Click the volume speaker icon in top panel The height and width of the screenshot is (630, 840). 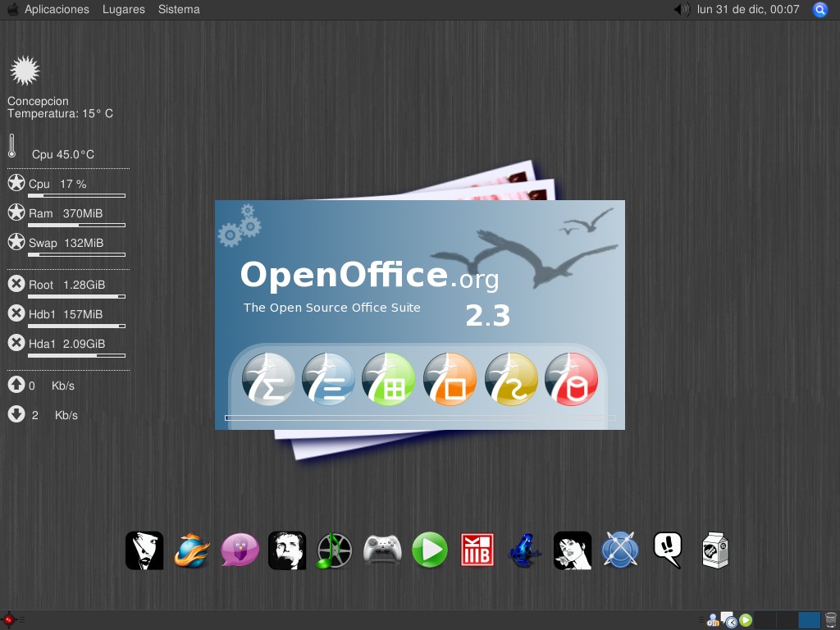tap(682, 9)
